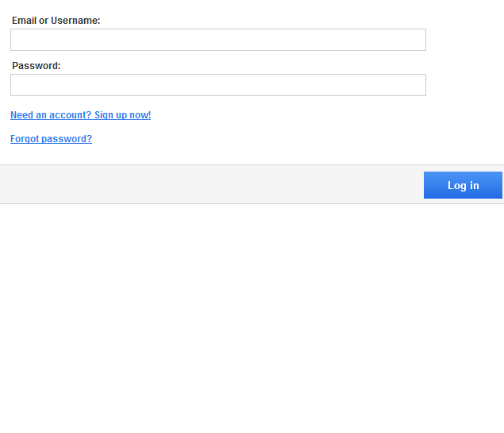Select the password entry box

click(217, 85)
